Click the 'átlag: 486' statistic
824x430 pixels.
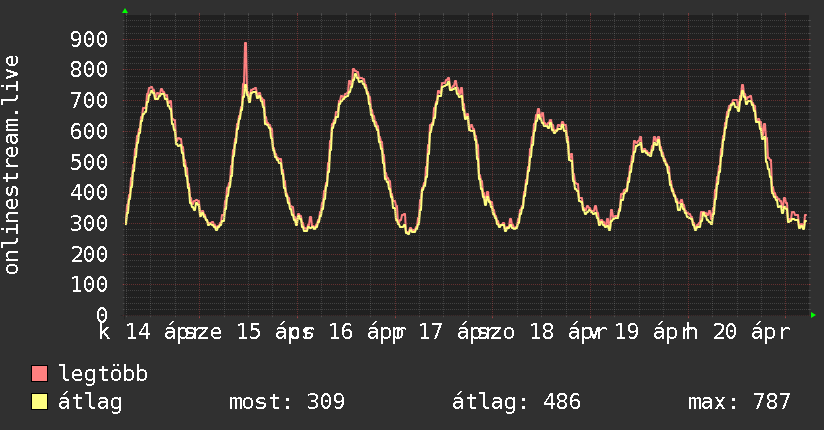[516, 402]
